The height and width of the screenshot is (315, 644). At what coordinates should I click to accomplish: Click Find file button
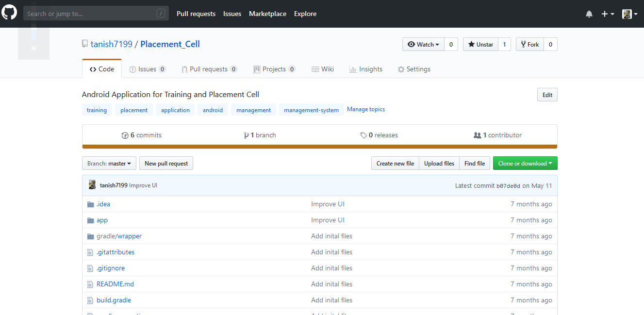[x=475, y=164]
